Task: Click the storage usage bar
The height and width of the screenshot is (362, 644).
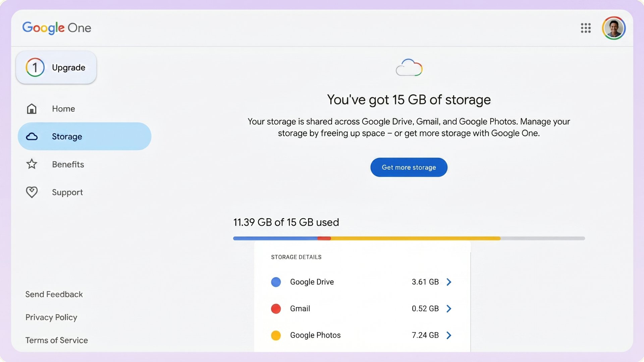Action: pyautogui.click(x=409, y=238)
